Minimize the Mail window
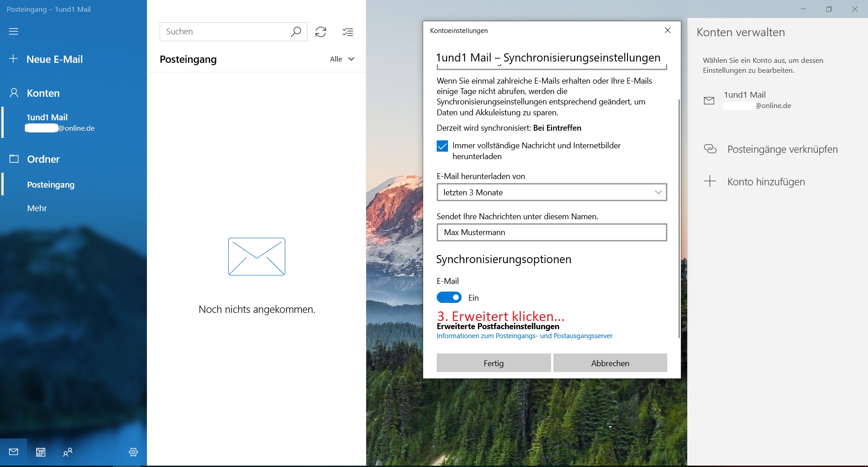 (803, 9)
